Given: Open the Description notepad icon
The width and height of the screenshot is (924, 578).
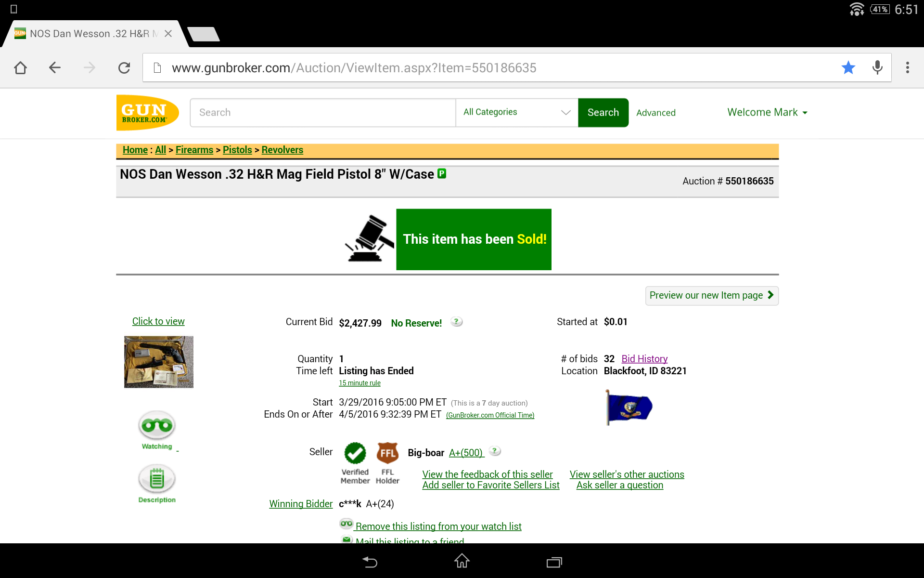Looking at the screenshot, I should coord(157,484).
